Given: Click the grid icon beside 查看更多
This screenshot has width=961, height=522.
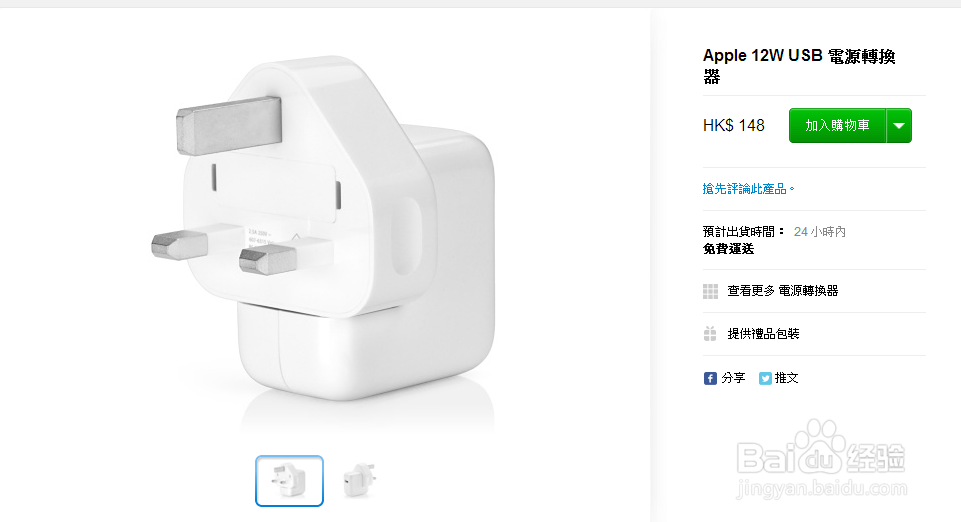Looking at the screenshot, I should click(x=710, y=291).
